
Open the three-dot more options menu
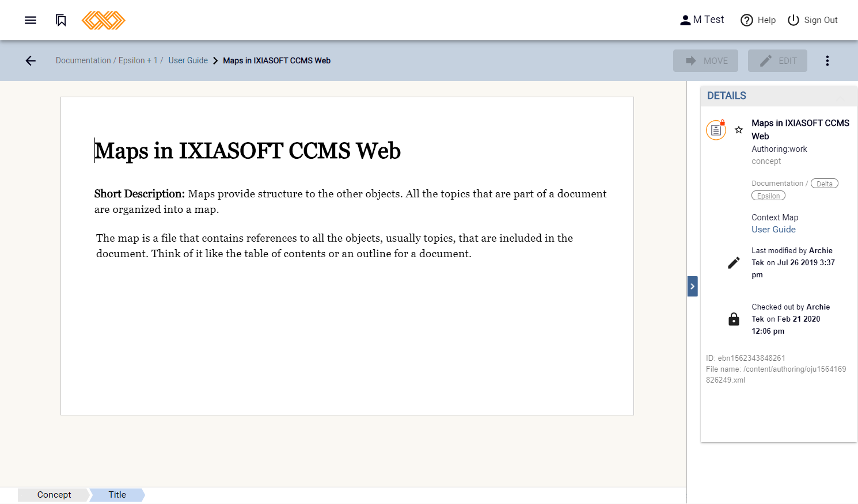click(827, 60)
